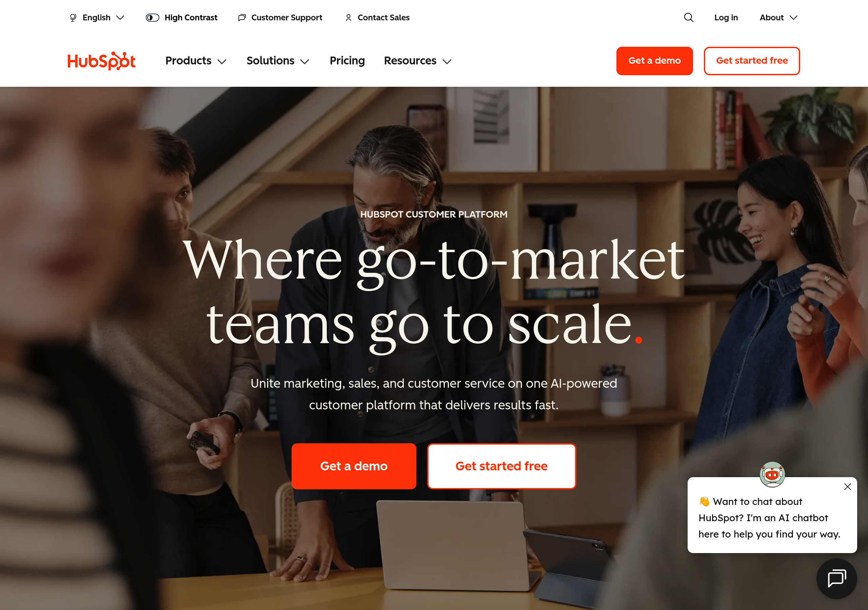The image size is (868, 610).
Task: Dismiss the chatbot welcome message
Action: tap(848, 487)
